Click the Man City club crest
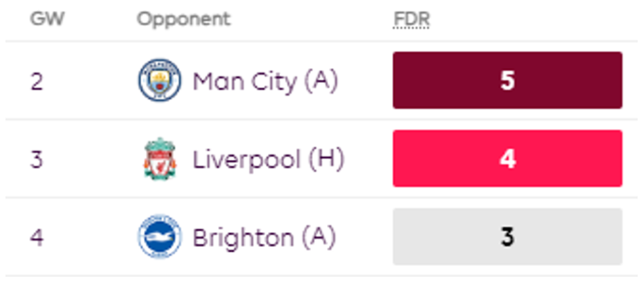 [x=160, y=81]
